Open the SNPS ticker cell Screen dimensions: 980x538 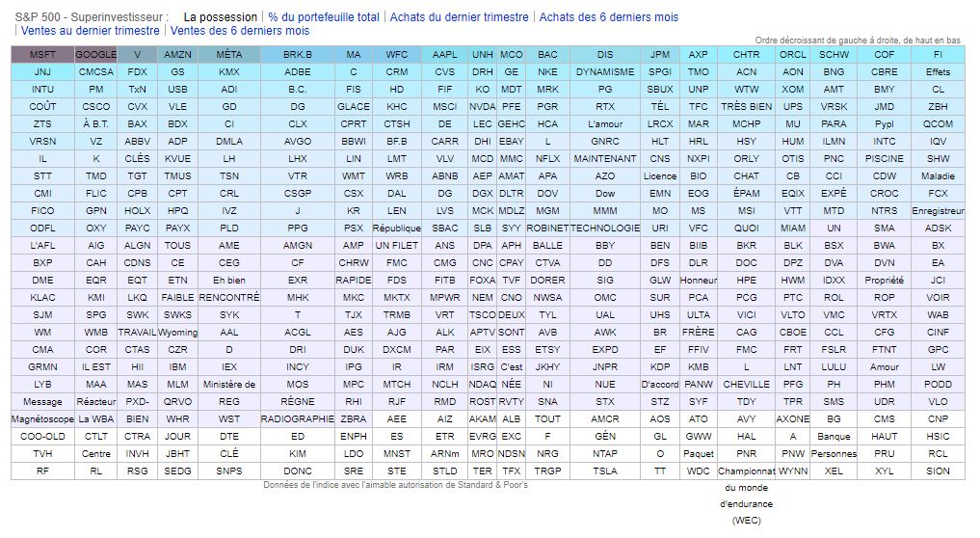click(x=228, y=471)
